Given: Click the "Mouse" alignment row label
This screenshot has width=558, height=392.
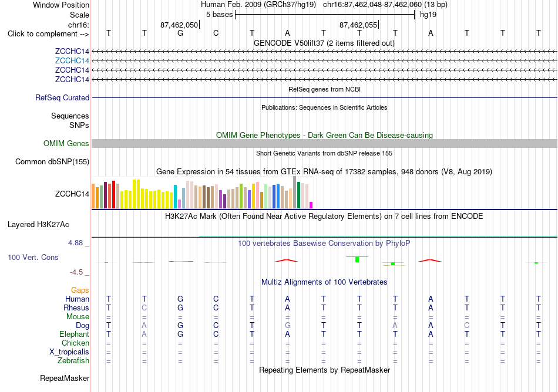Looking at the screenshot, I should pyautogui.click(x=78, y=317).
